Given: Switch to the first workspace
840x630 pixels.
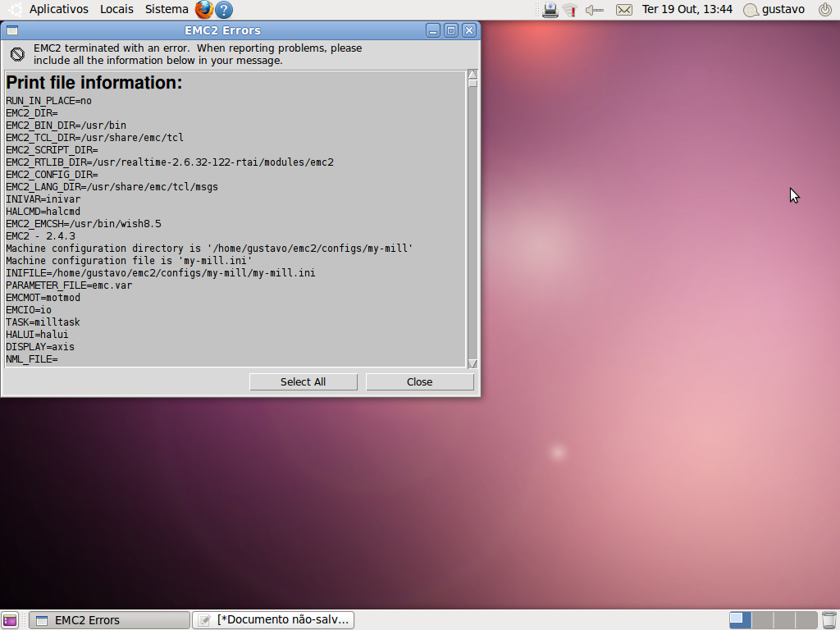Looking at the screenshot, I should coord(740,620).
